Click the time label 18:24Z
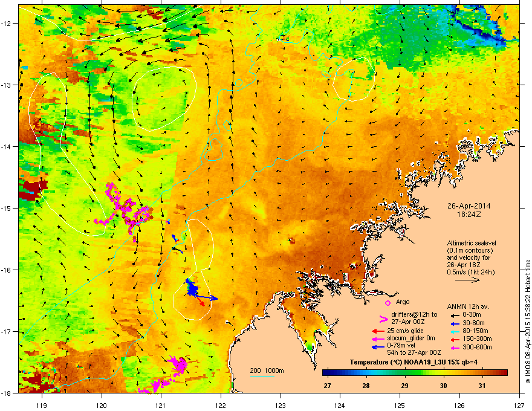Screen dimensions: 532x411 pos(469,215)
